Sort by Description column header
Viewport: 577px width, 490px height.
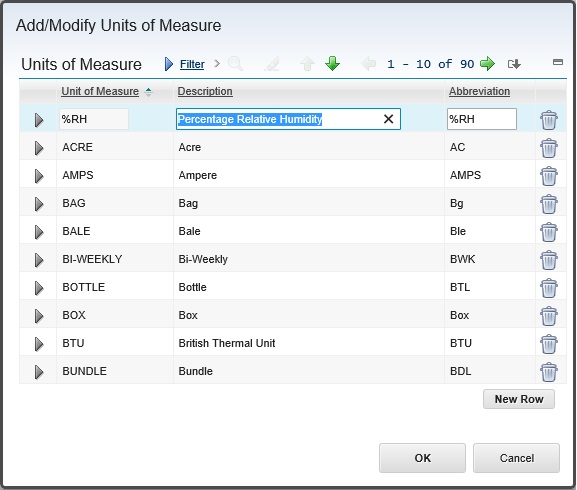205,91
